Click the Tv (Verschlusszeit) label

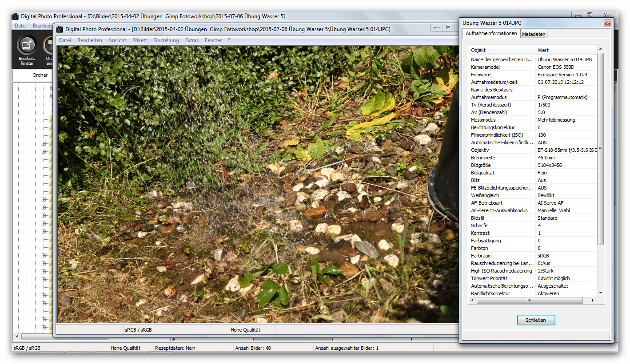(x=491, y=105)
